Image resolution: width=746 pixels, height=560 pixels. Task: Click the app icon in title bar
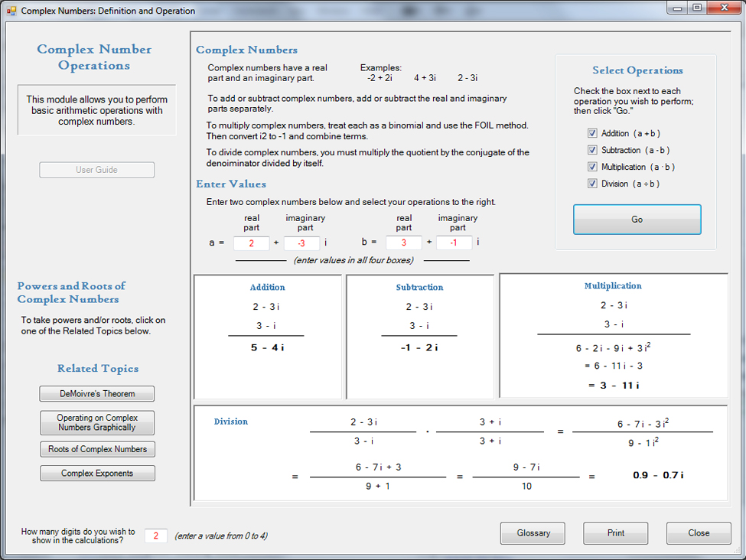11,11
